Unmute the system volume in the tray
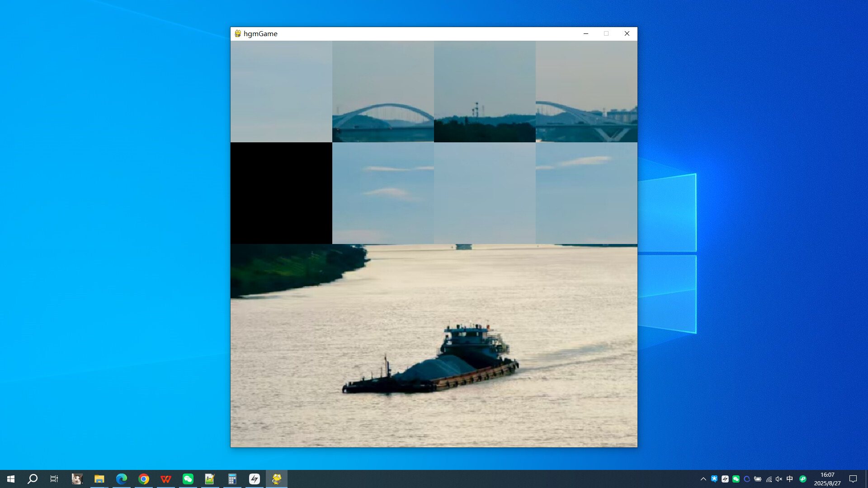The image size is (868, 488). point(778,479)
